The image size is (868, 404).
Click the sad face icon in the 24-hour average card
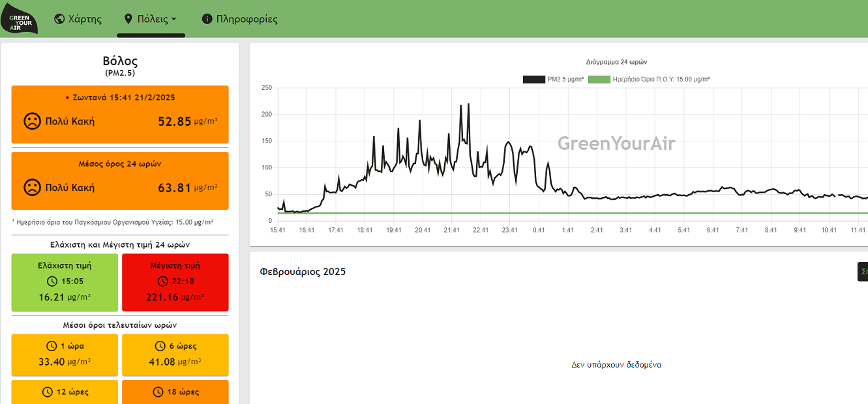pyautogui.click(x=31, y=188)
